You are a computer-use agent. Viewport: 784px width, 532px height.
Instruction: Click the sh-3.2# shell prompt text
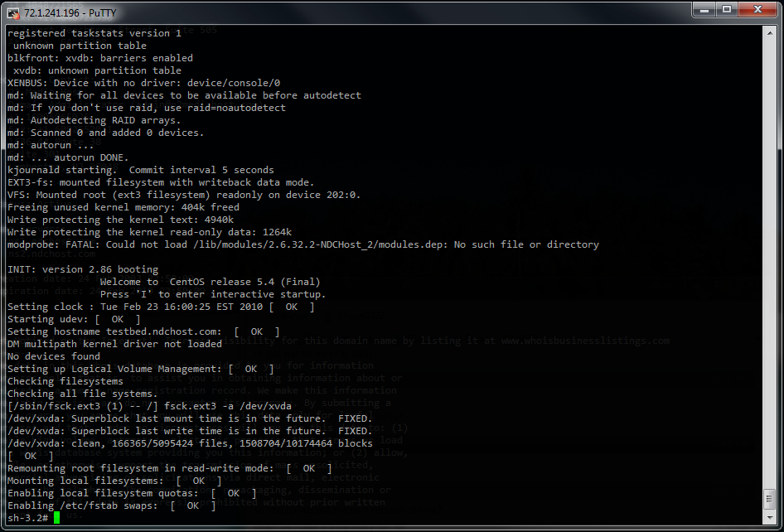click(x=28, y=518)
